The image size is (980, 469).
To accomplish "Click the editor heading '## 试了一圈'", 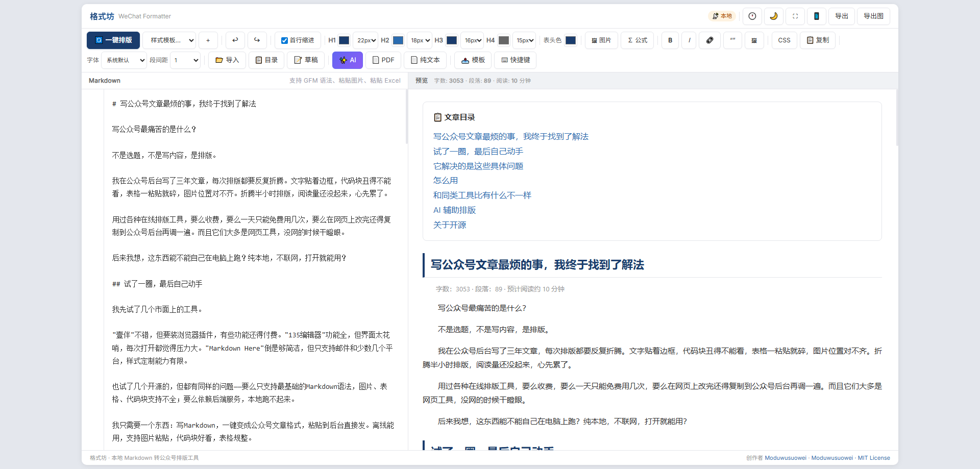I will pos(157,284).
